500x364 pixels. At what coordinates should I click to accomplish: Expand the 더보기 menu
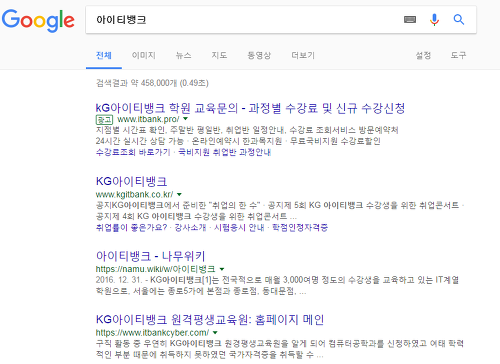(303, 55)
